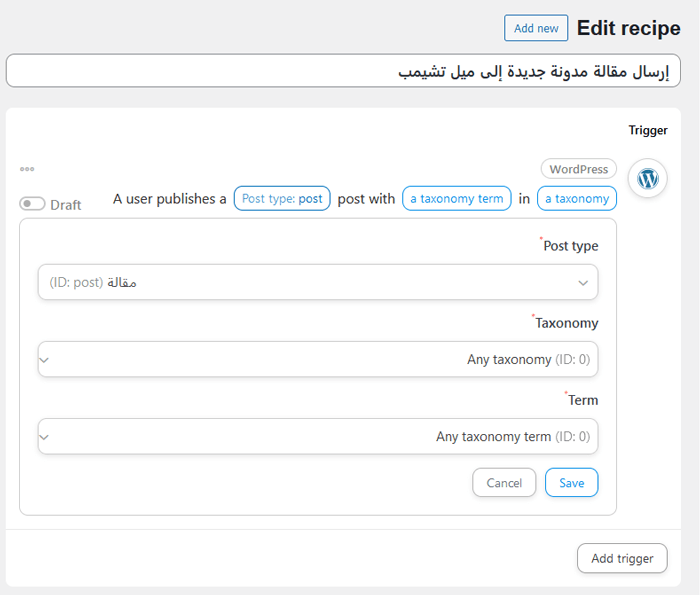Viewport: 700px width, 595px height.
Task: Select the 'a taxonomy' token
Action: 577,199
